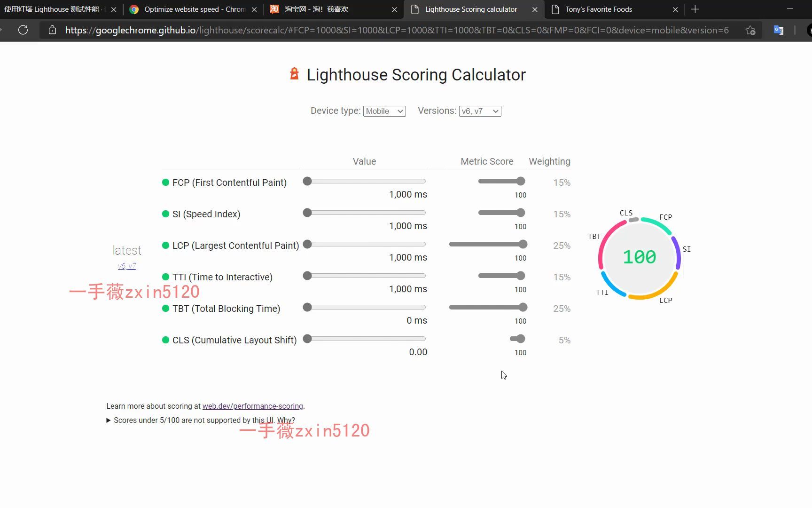
Task: Click the TBT value '0 ms'
Action: pos(417,320)
